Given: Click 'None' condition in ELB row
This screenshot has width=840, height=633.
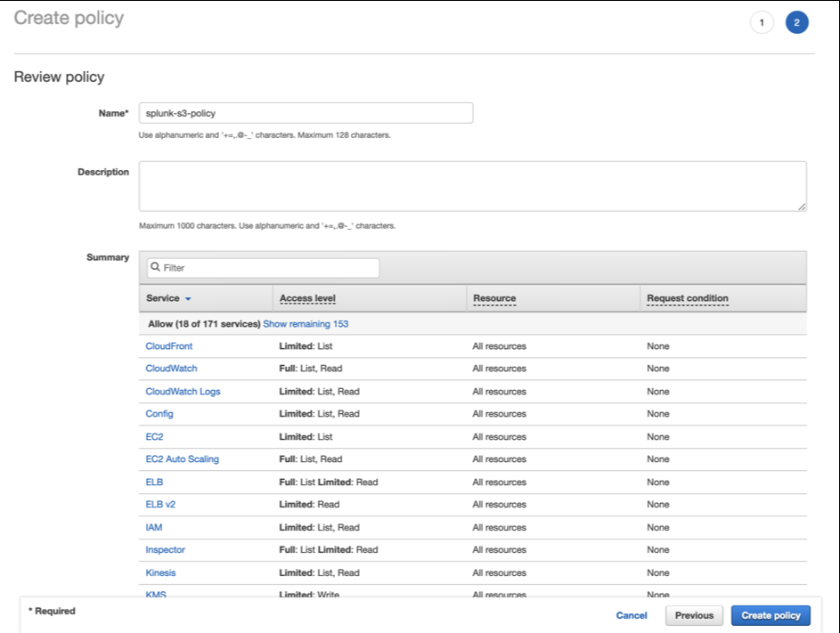Looking at the screenshot, I should (658, 482).
